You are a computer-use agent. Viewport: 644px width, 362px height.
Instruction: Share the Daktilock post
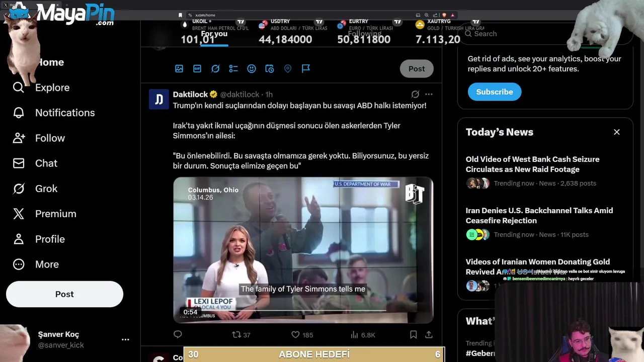[x=429, y=334]
